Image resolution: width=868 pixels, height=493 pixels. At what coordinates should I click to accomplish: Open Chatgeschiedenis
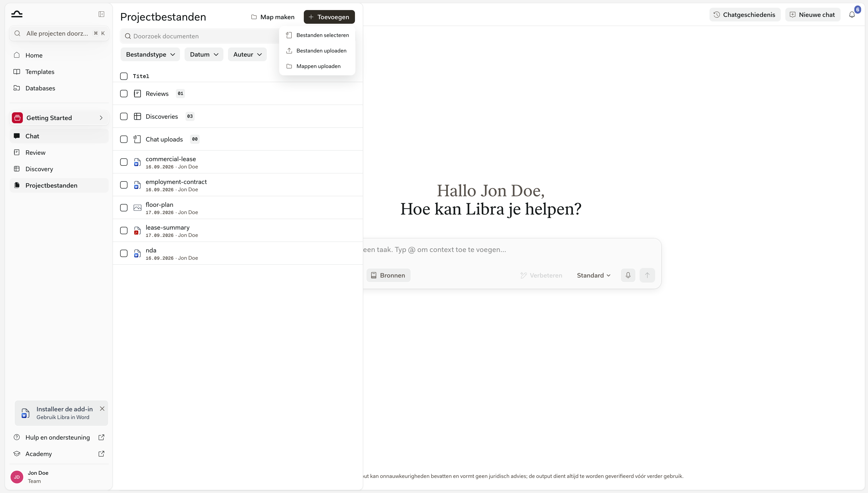pos(745,15)
